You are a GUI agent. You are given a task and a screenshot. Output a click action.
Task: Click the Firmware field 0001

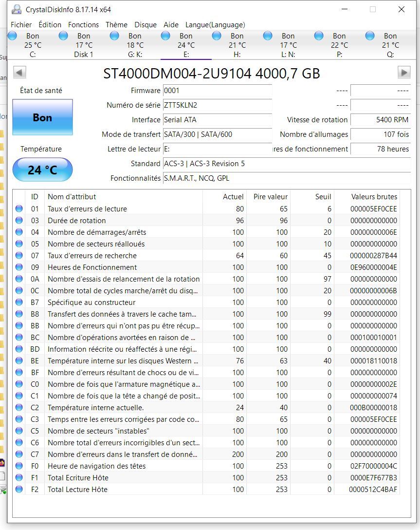tap(218, 91)
